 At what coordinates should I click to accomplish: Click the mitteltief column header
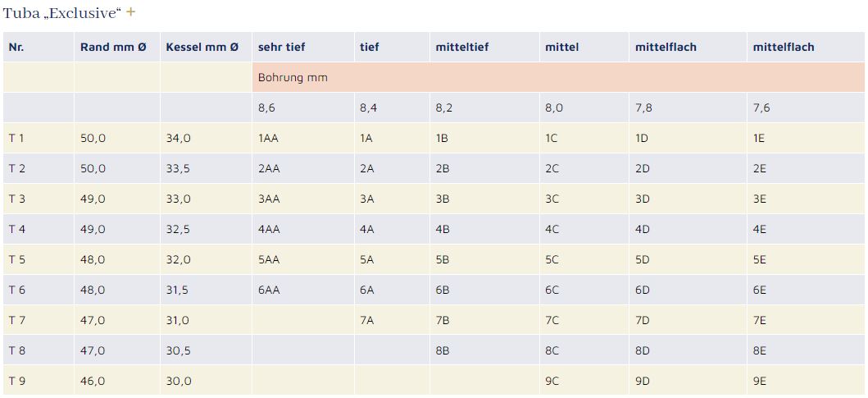461,48
